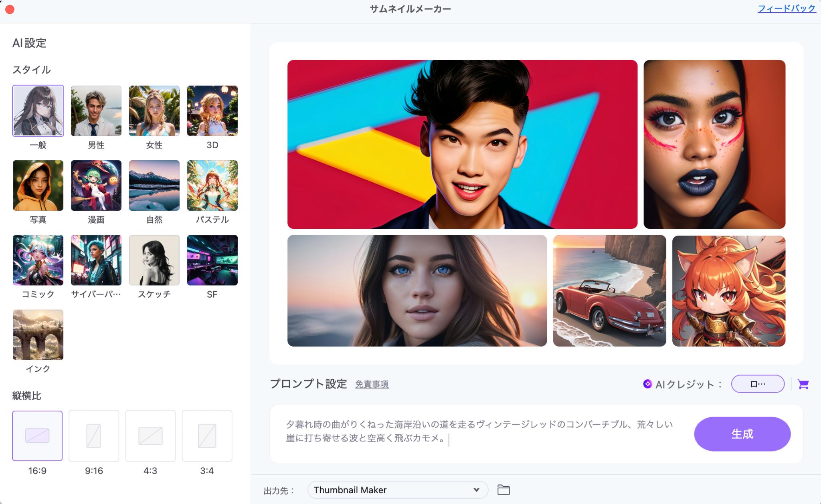Click the 生成 generate button
This screenshot has width=821, height=504.
pos(742,434)
